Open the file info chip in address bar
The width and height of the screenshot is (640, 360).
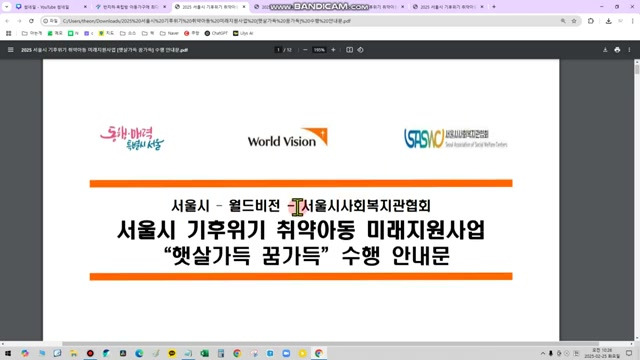51,21
